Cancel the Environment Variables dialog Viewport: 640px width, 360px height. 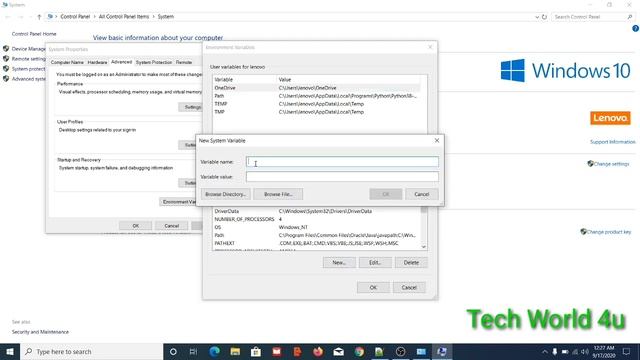coord(409,288)
